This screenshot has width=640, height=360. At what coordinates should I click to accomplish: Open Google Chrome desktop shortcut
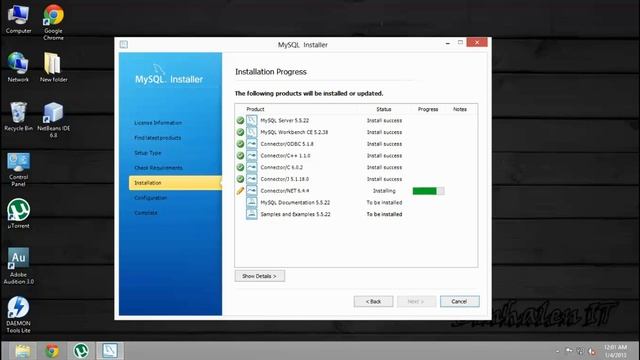tap(53, 22)
